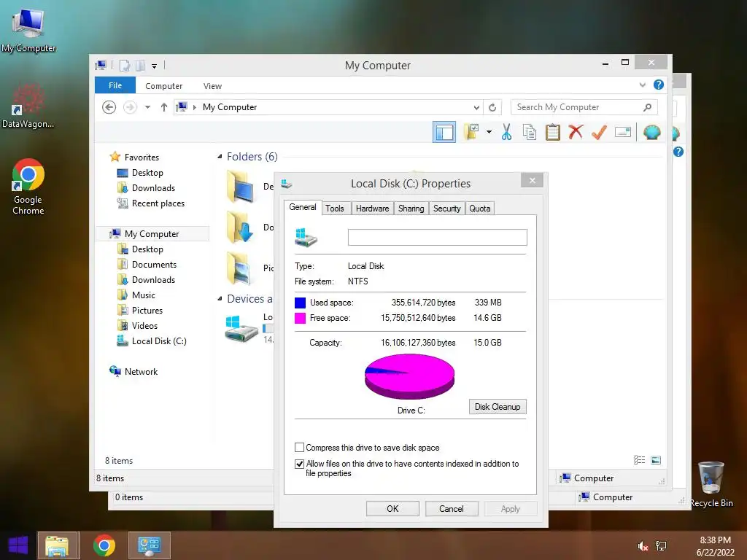
Task: Switch to the Sharing tab
Action: point(411,208)
